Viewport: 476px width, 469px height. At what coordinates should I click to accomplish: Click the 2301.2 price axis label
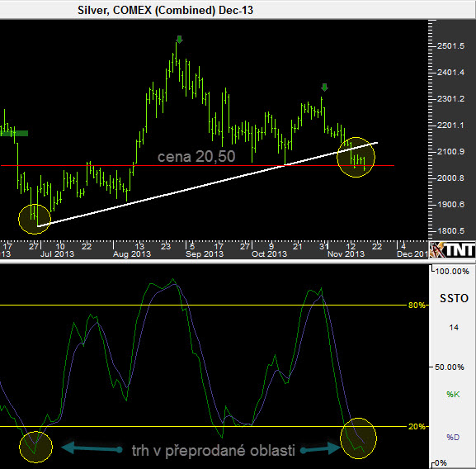(450, 99)
